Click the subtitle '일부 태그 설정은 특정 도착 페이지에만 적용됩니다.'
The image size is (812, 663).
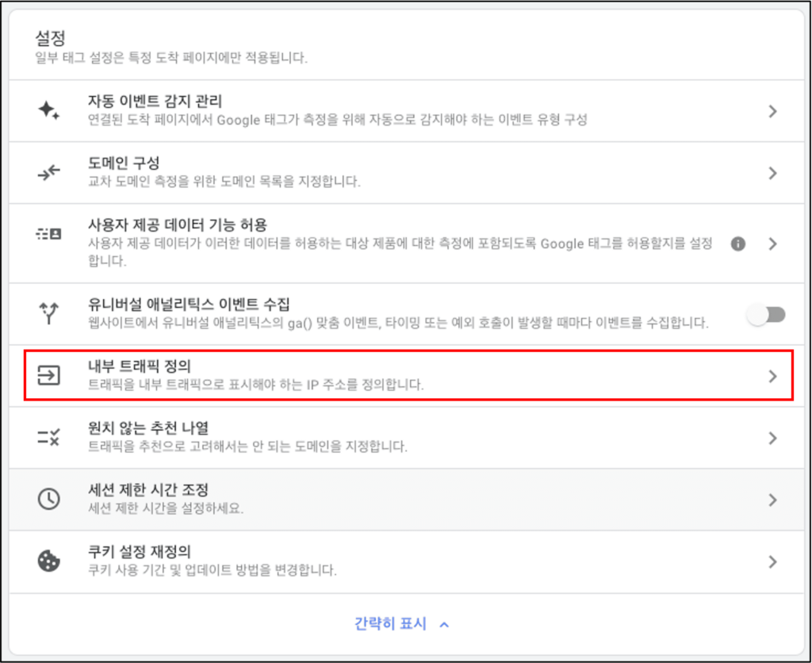tap(171, 57)
